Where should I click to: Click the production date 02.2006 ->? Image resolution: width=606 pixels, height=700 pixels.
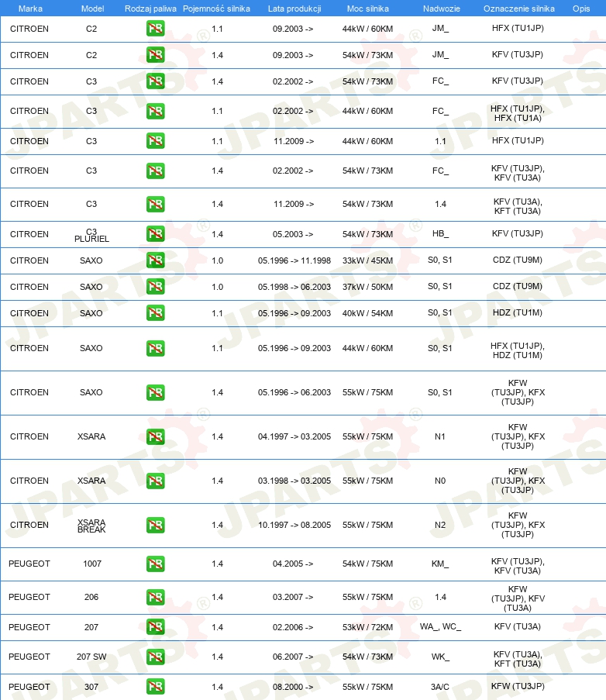[x=293, y=627]
